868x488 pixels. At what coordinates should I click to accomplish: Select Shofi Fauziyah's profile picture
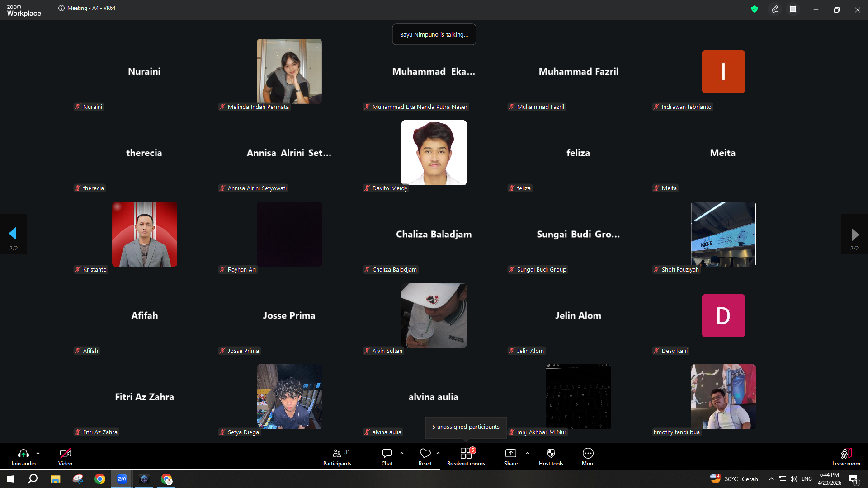pyautogui.click(x=723, y=234)
